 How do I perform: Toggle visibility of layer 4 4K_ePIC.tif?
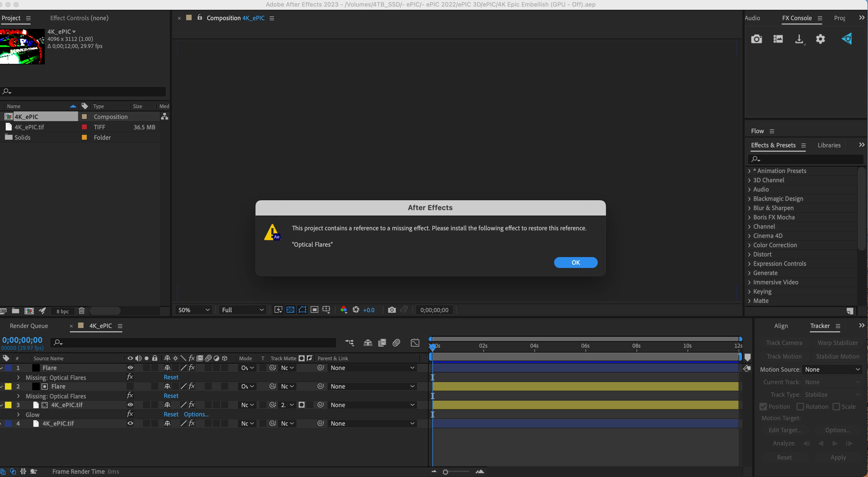coord(130,423)
